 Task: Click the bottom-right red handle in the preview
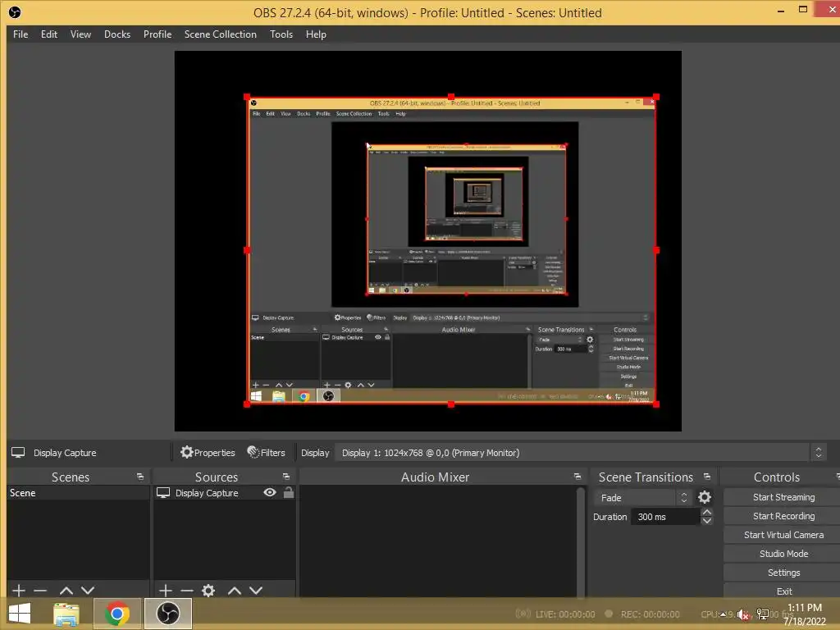pyautogui.click(x=656, y=404)
